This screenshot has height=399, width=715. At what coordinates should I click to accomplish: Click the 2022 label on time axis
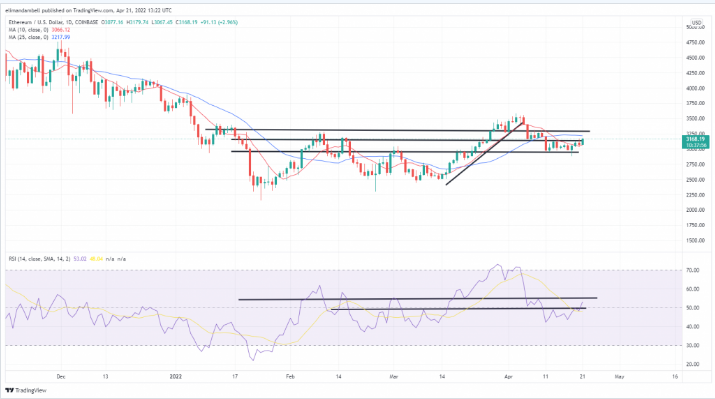pyautogui.click(x=176, y=377)
